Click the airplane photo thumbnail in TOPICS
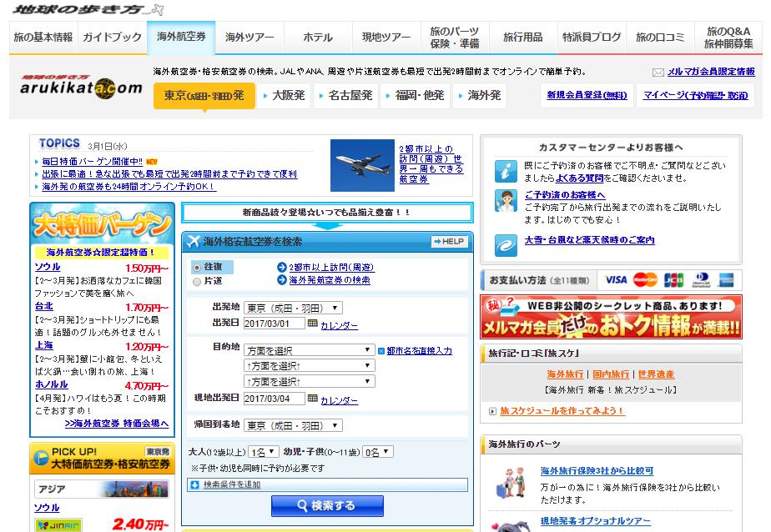Image resolution: width=771 pixels, height=532 pixels. point(362,166)
